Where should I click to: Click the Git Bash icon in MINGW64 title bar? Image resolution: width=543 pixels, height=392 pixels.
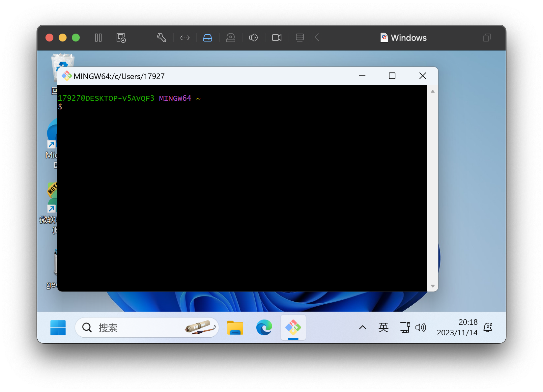67,76
